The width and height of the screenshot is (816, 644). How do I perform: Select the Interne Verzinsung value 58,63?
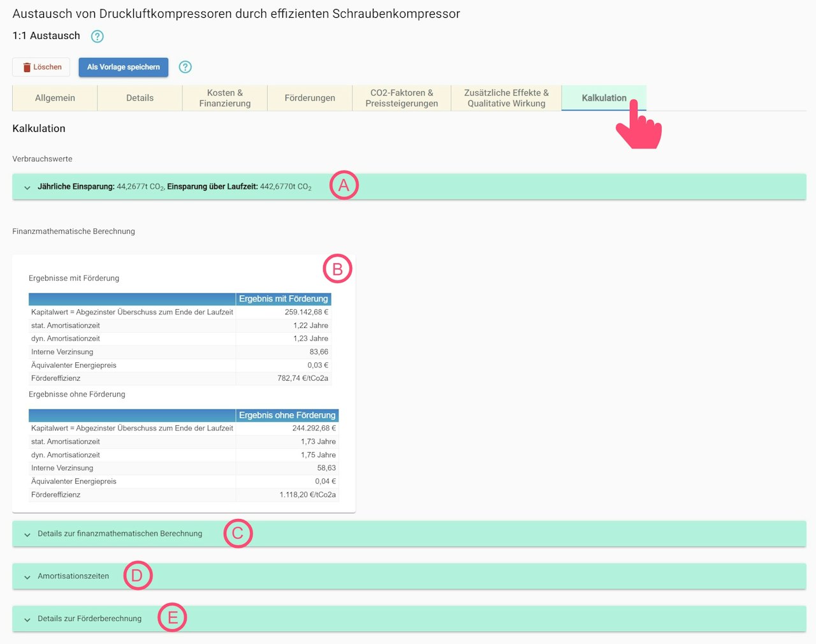click(326, 468)
